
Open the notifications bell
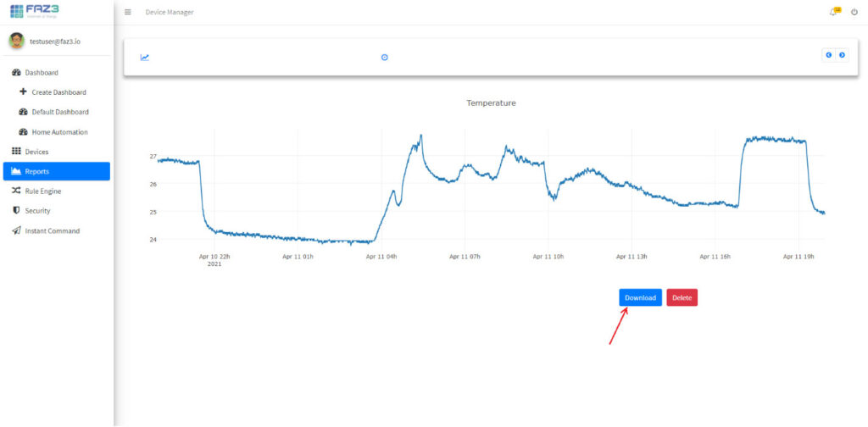pyautogui.click(x=833, y=12)
